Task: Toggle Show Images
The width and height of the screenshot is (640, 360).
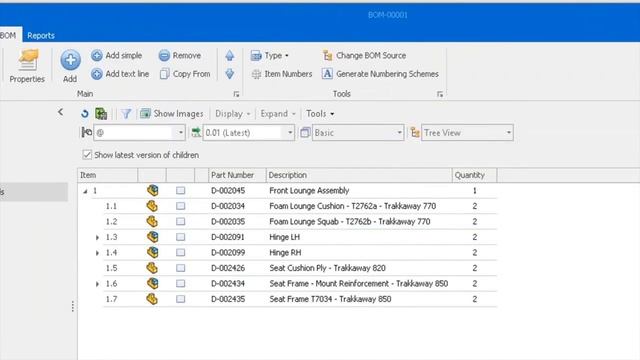Action: point(171,113)
